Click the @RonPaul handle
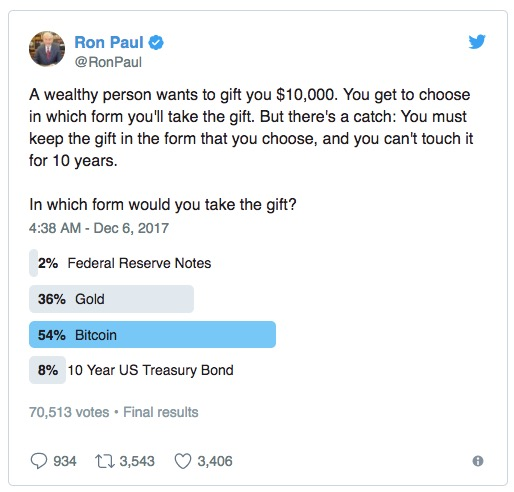 tap(108, 62)
